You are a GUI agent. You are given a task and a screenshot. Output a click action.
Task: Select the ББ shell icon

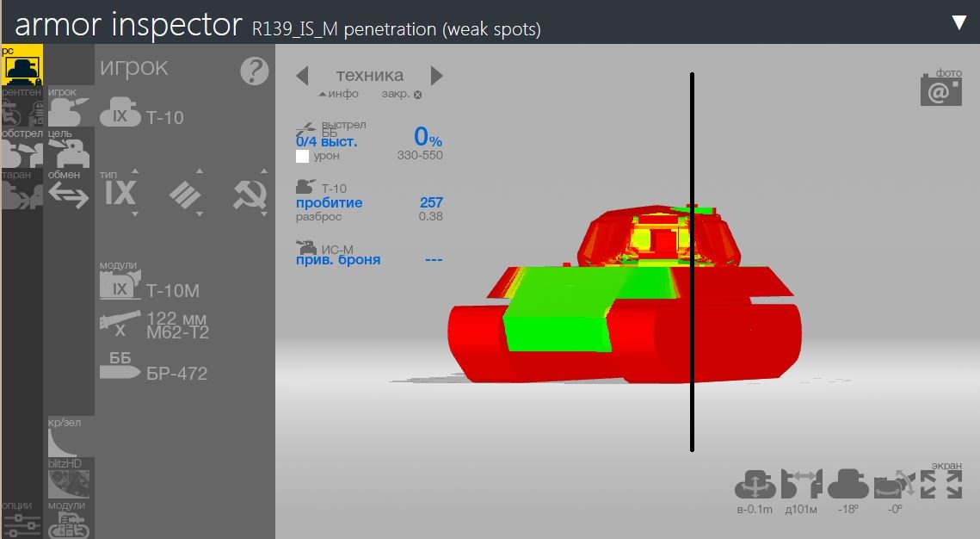pyautogui.click(x=120, y=365)
